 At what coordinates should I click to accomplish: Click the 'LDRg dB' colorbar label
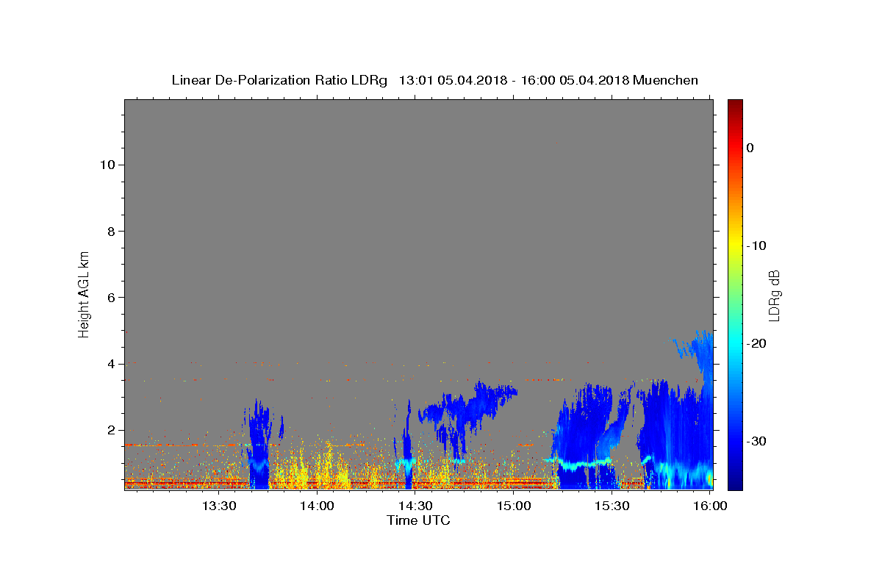[x=773, y=295]
